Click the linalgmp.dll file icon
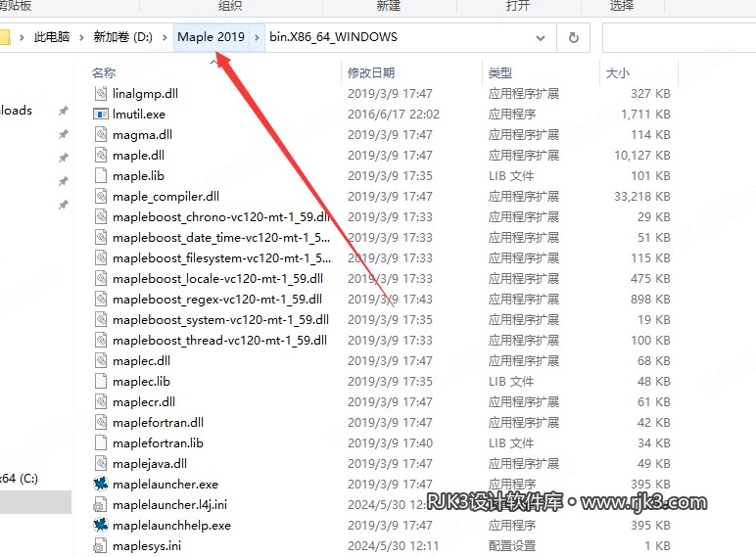756x557 pixels. 100,93
